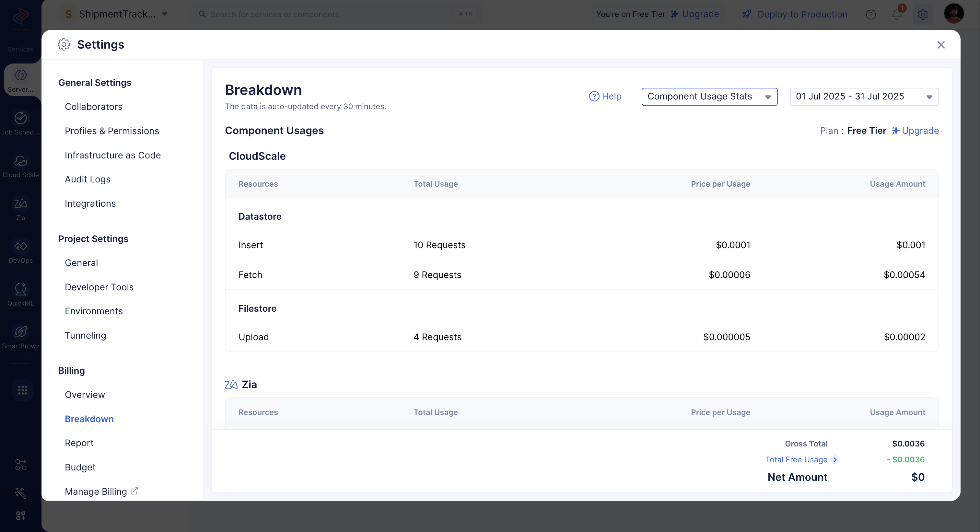Click the Insert resource row

pyautogui.click(x=582, y=245)
